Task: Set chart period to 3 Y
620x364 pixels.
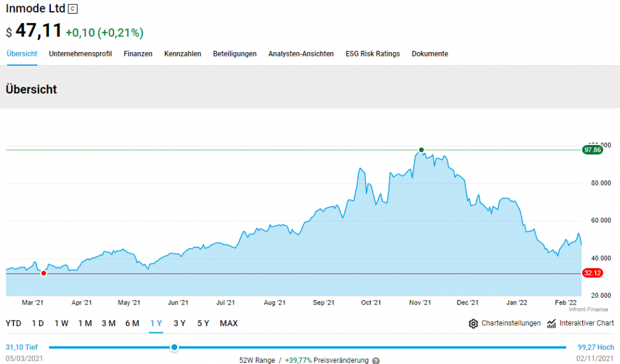Action: (x=180, y=323)
